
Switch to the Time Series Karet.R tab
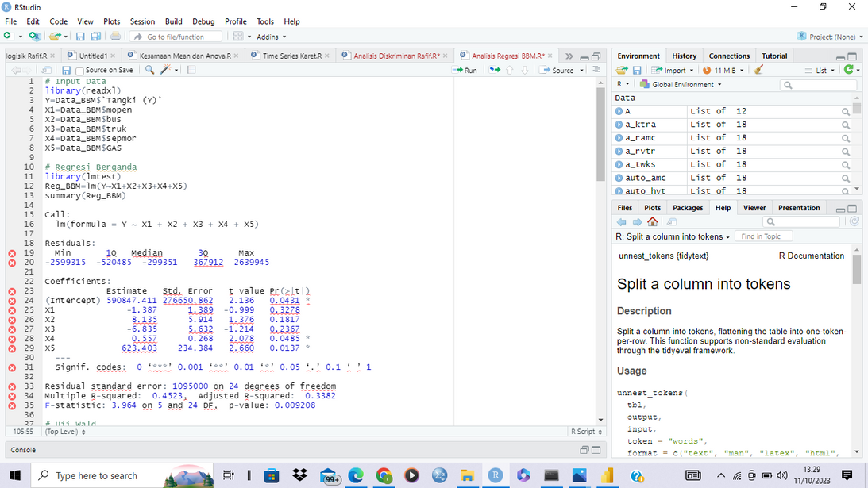(291, 56)
